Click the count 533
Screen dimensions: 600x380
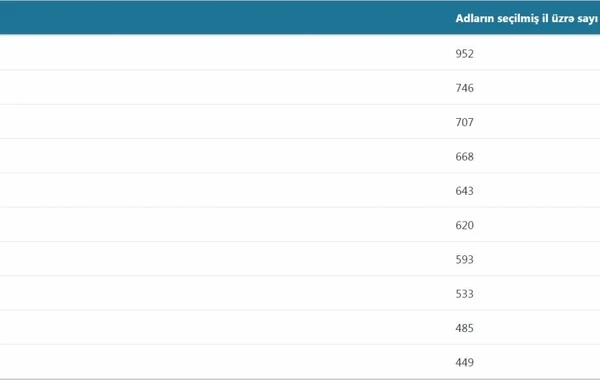point(465,294)
